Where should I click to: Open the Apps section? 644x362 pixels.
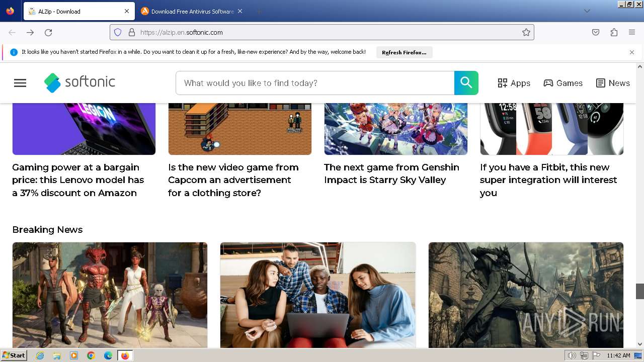point(514,83)
